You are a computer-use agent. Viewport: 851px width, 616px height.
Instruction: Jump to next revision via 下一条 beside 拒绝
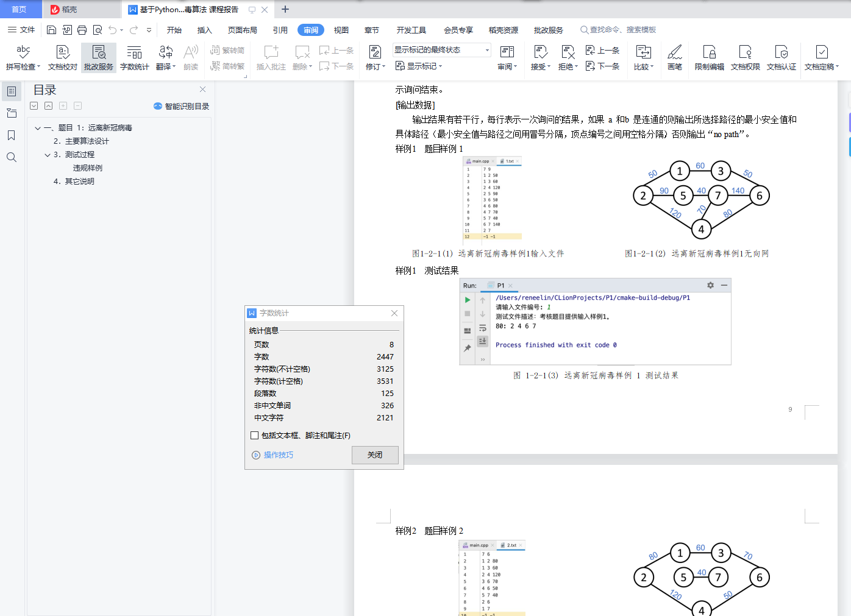[x=602, y=66]
